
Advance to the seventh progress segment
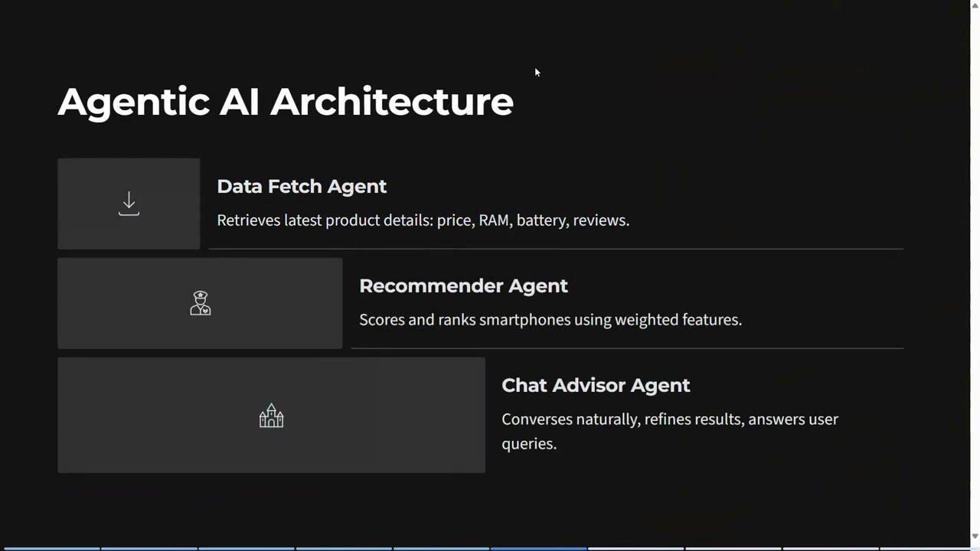click(636, 549)
